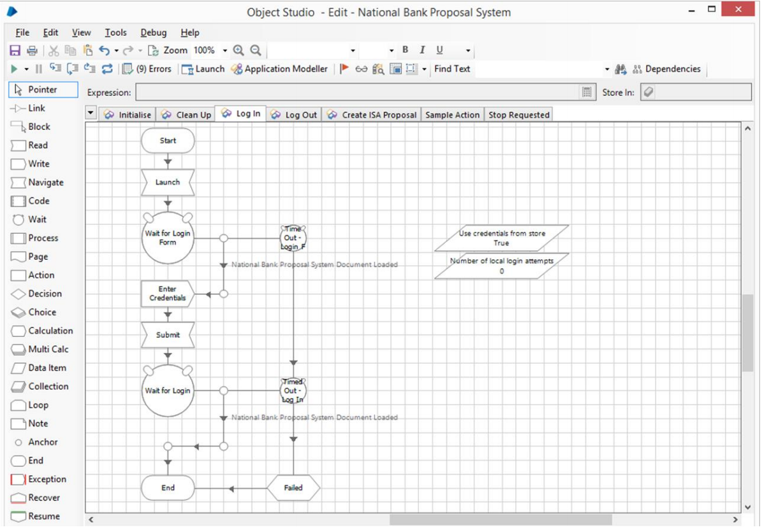Select the Calculation stage tool
Viewport: 762px width, 532px height.
tap(42, 331)
